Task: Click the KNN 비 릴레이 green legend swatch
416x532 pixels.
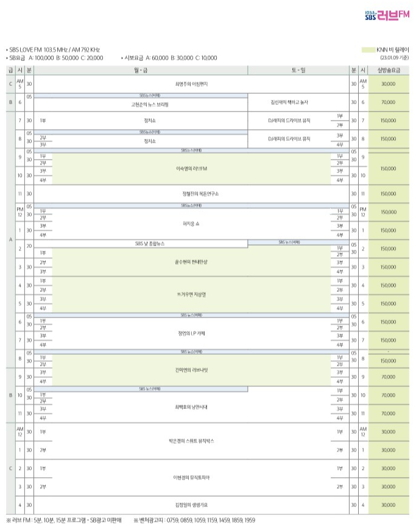Action: pyautogui.click(x=368, y=50)
